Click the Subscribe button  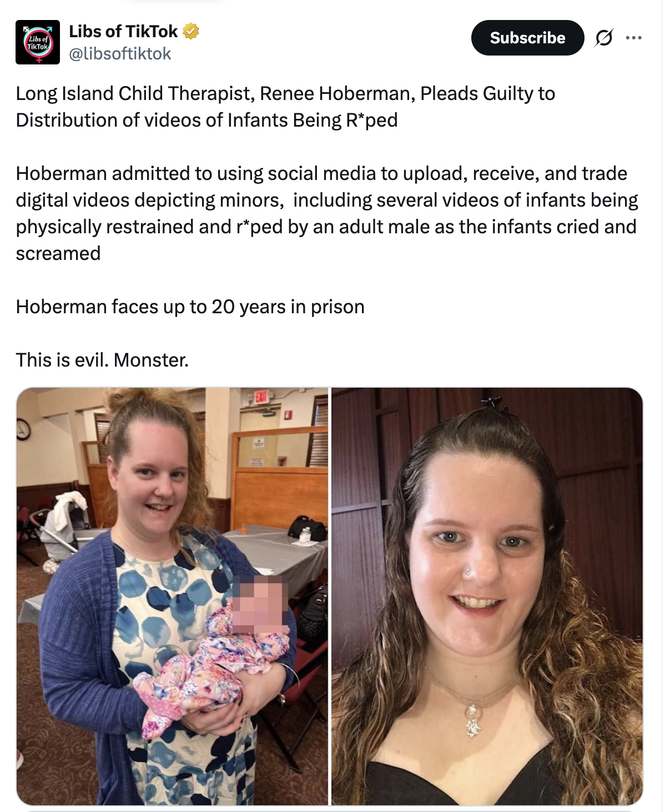tap(527, 38)
